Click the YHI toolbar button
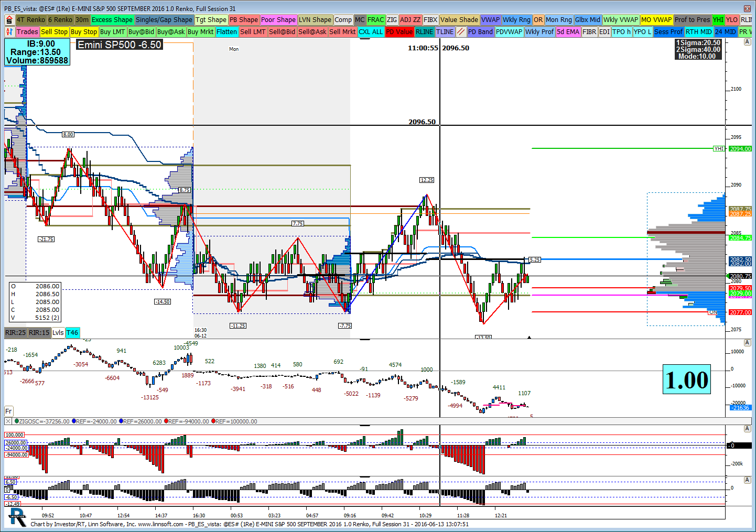Image resolution: width=756 pixels, height=532 pixels. (x=718, y=20)
